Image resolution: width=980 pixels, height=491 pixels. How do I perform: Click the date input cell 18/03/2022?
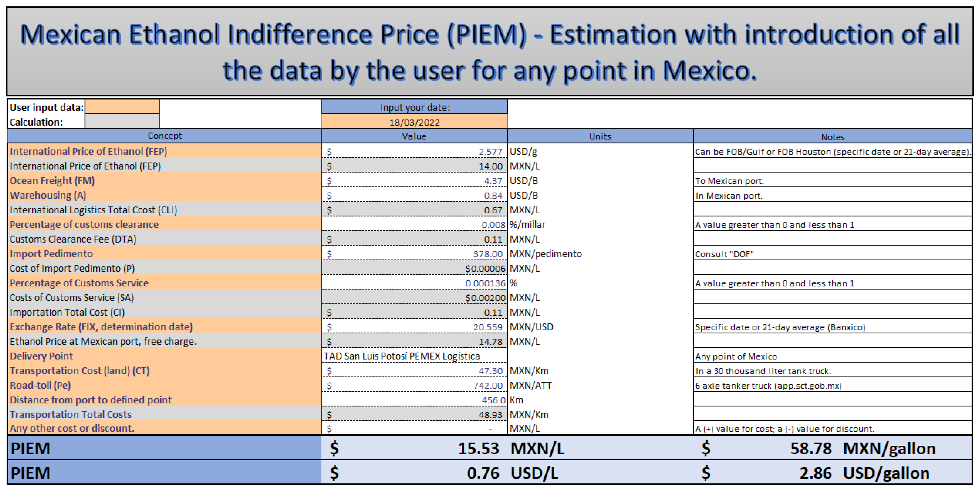point(414,122)
